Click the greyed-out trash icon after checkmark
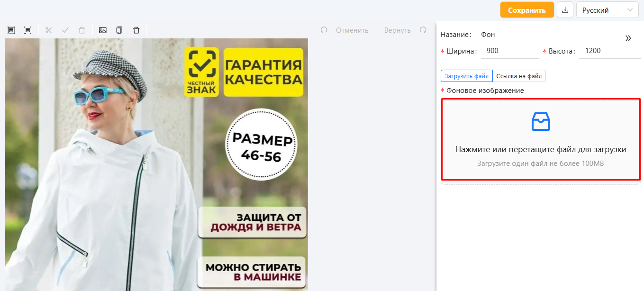 coord(82,30)
